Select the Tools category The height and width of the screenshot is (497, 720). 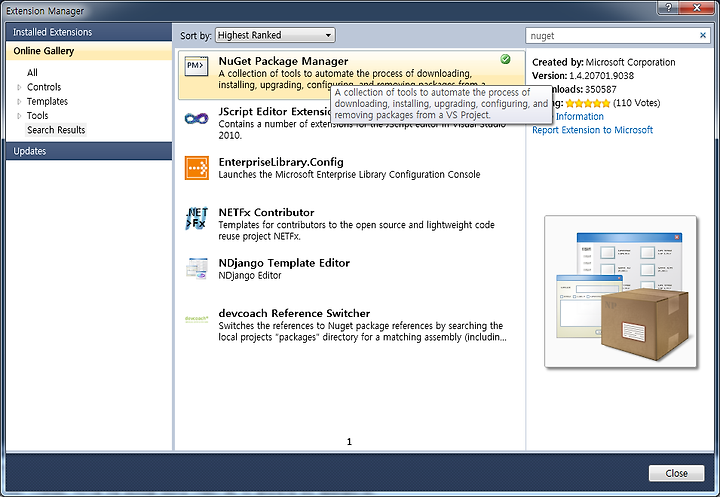(x=37, y=116)
